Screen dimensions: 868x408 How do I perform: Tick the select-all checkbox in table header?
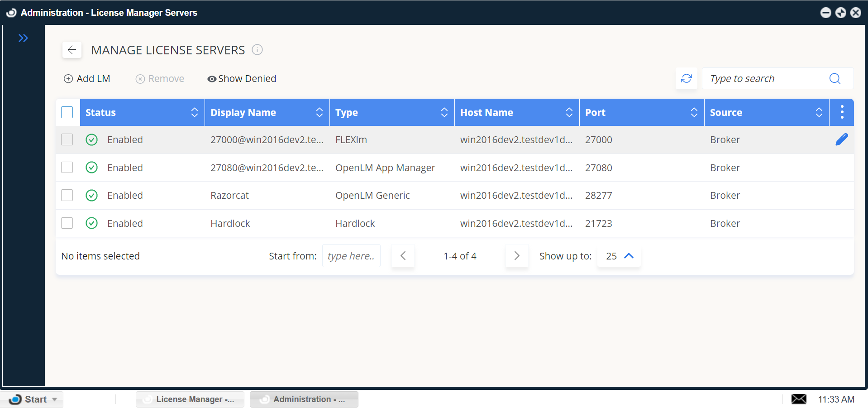click(67, 112)
